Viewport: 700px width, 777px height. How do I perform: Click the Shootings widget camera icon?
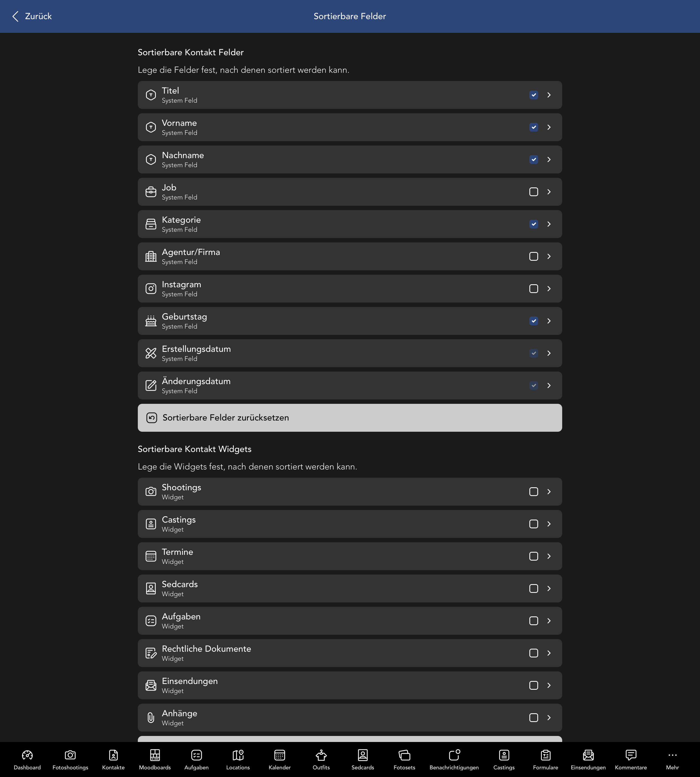[151, 492]
